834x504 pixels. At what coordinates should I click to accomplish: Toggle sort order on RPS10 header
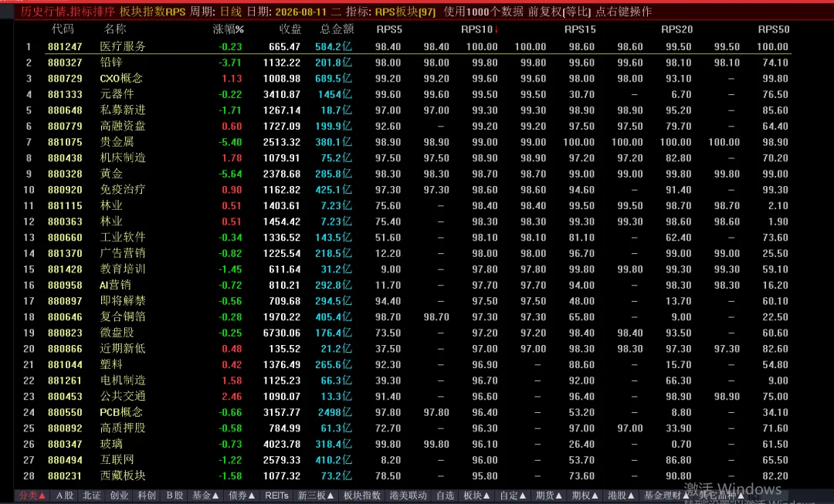pyautogui.click(x=480, y=29)
